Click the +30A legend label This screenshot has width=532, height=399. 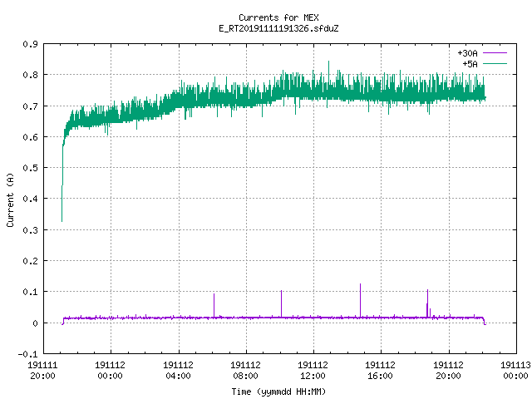click(x=467, y=53)
